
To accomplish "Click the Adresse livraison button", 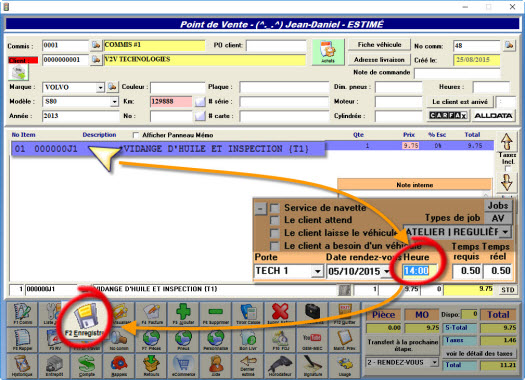I will (x=379, y=60).
